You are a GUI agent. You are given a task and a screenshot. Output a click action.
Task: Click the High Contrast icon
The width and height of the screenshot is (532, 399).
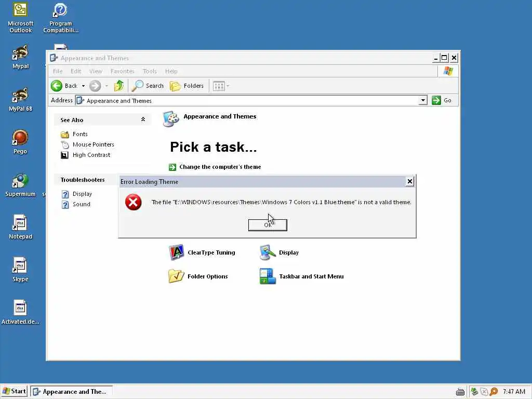64,155
